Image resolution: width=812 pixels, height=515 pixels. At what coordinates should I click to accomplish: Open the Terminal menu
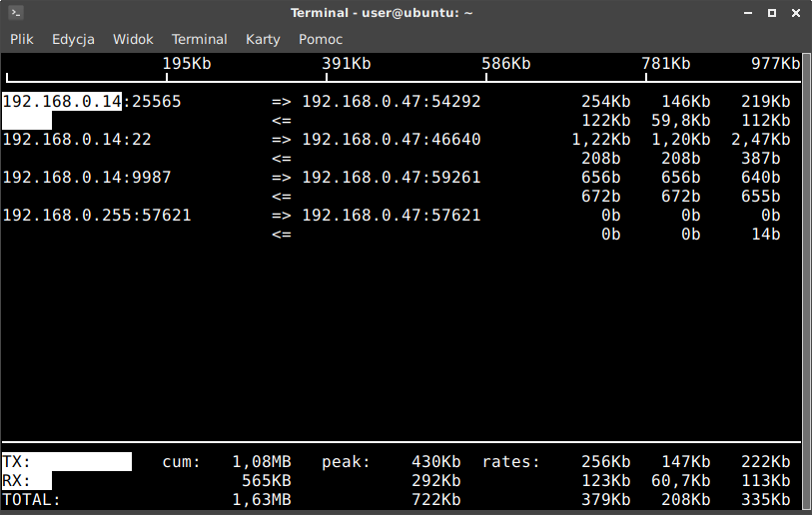coord(199,39)
